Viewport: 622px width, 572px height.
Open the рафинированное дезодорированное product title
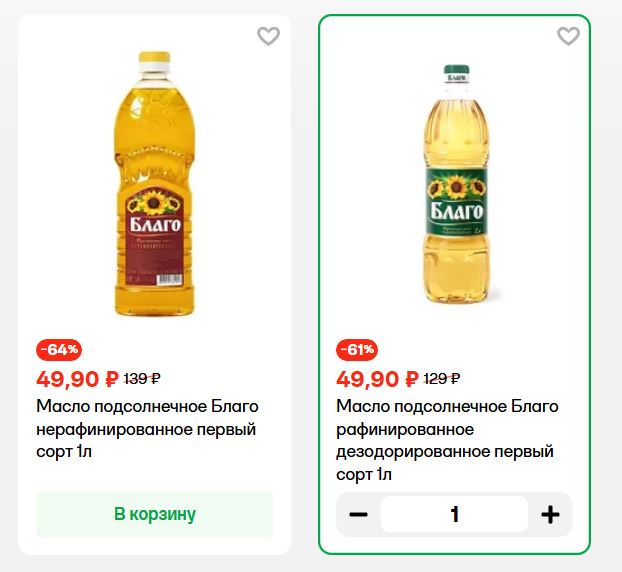pos(447,440)
